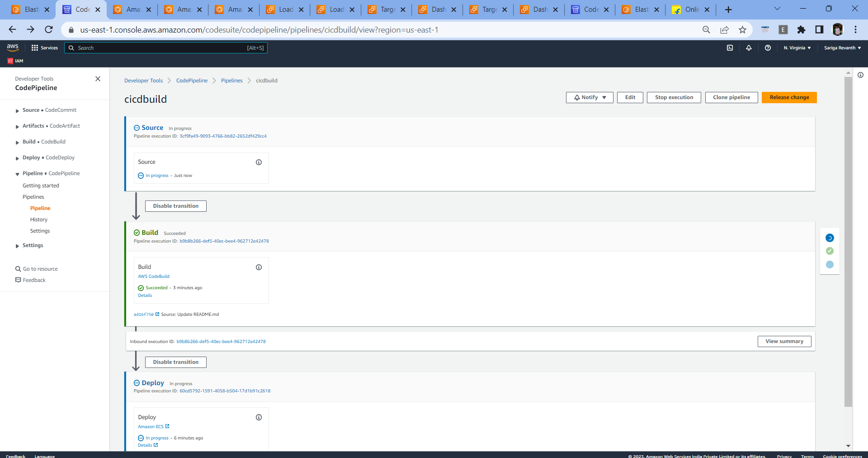Click Edit pipeline button
Image resolution: width=868 pixels, height=458 pixels.
coord(630,97)
